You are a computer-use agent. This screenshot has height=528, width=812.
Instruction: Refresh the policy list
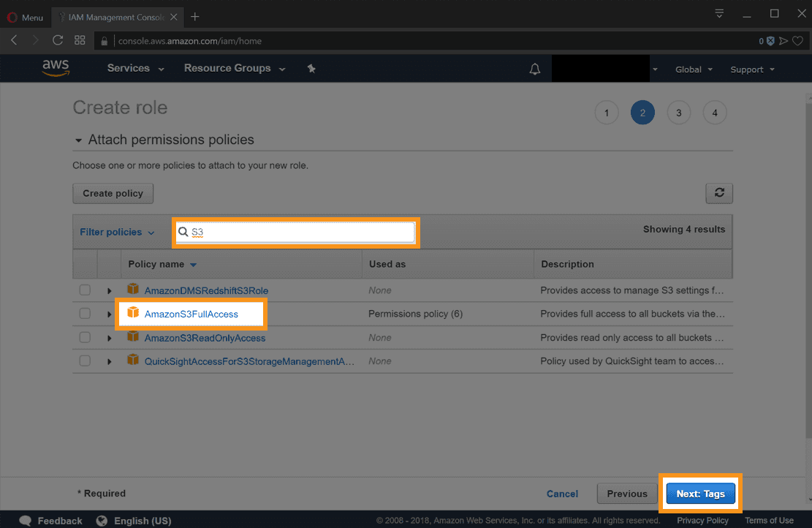coord(719,193)
